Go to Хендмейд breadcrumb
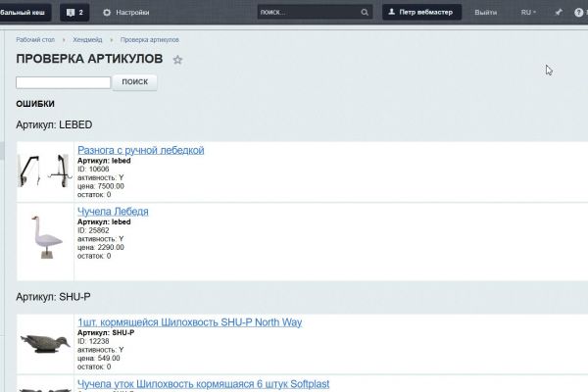Screen dimensions: 588x392 [x=87, y=40]
